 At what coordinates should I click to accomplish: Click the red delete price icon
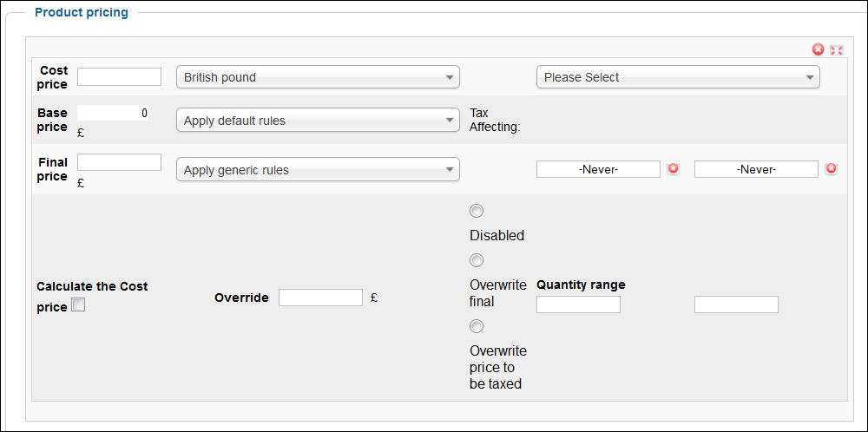pyautogui.click(x=819, y=49)
